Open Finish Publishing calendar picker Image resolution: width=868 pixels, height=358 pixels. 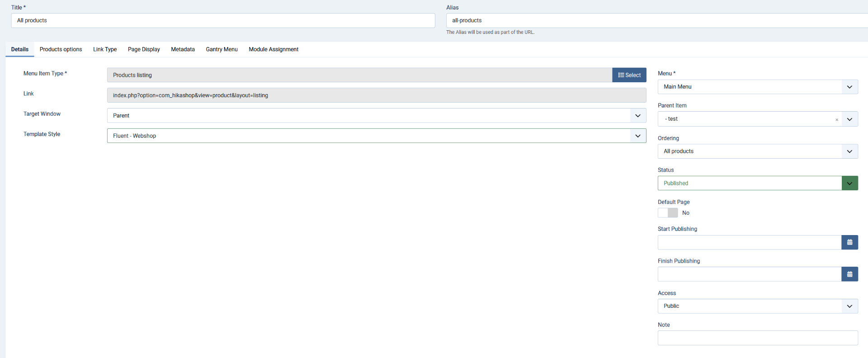pos(849,274)
